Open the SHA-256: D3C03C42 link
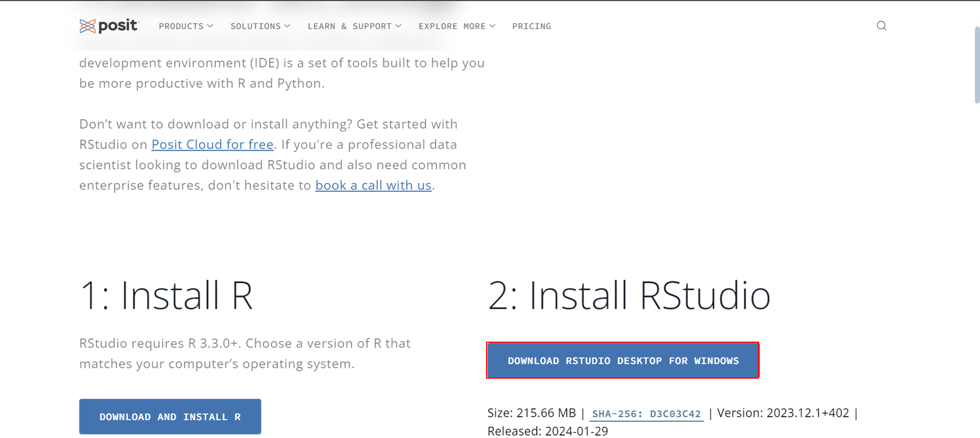Screen dimensions: 980x438 click(646, 414)
